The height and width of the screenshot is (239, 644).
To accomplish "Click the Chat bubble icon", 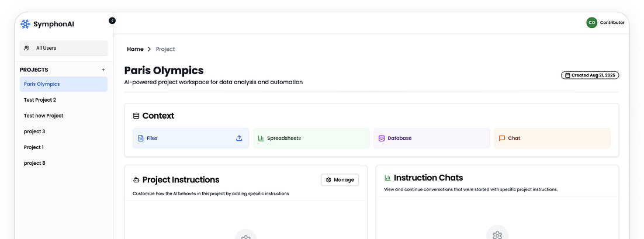I will (501, 138).
